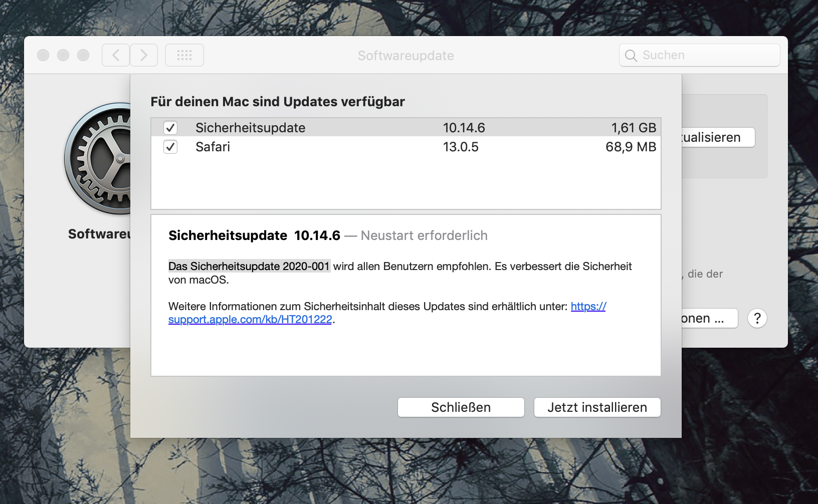This screenshot has width=818, height=504.
Task: Uncheck the Safari update checkbox
Action: point(170,147)
